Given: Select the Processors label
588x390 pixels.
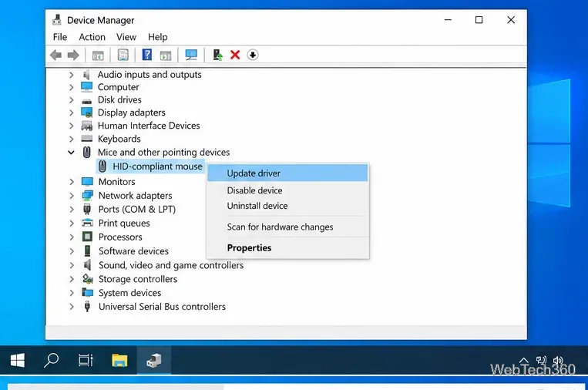Looking at the screenshot, I should point(120,237).
